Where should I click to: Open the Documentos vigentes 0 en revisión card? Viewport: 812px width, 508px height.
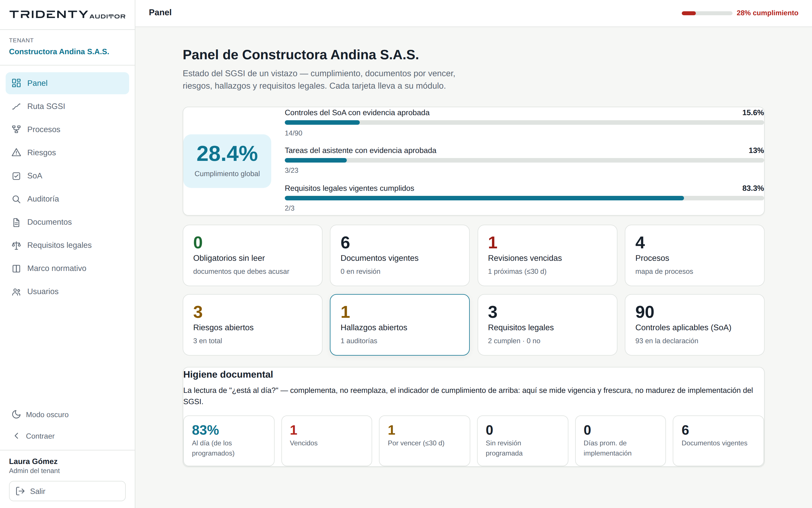tap(400, 255)
